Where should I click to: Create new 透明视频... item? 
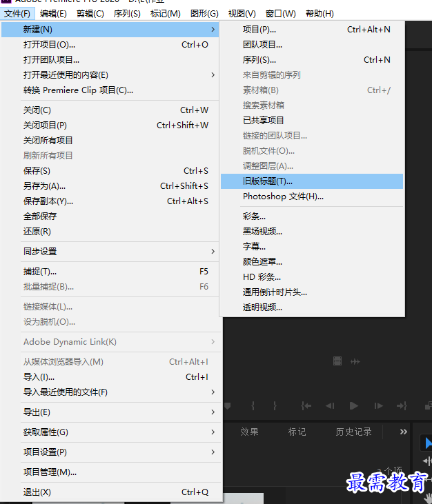pyautogui.click(x=312, y=308)
